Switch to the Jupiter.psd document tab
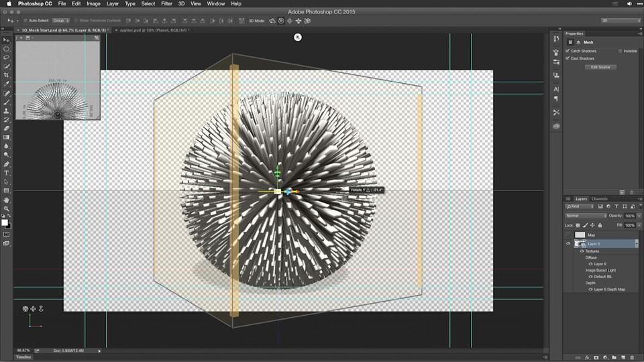 [154, 30]
